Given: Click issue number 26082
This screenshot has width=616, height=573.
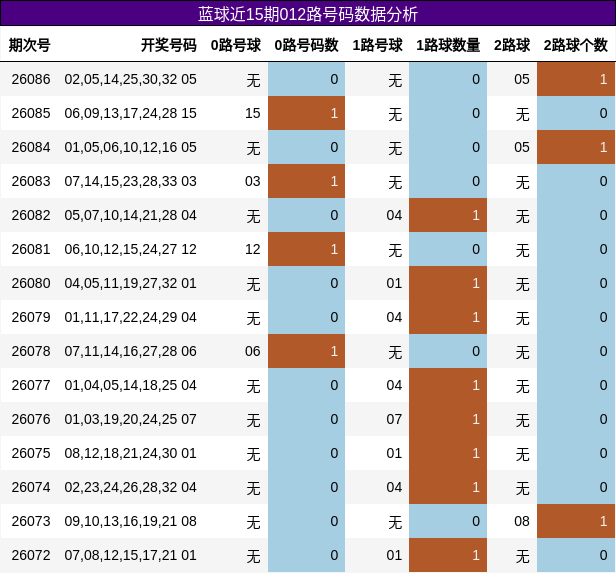Looking at the screenshot, I should 31,215.
